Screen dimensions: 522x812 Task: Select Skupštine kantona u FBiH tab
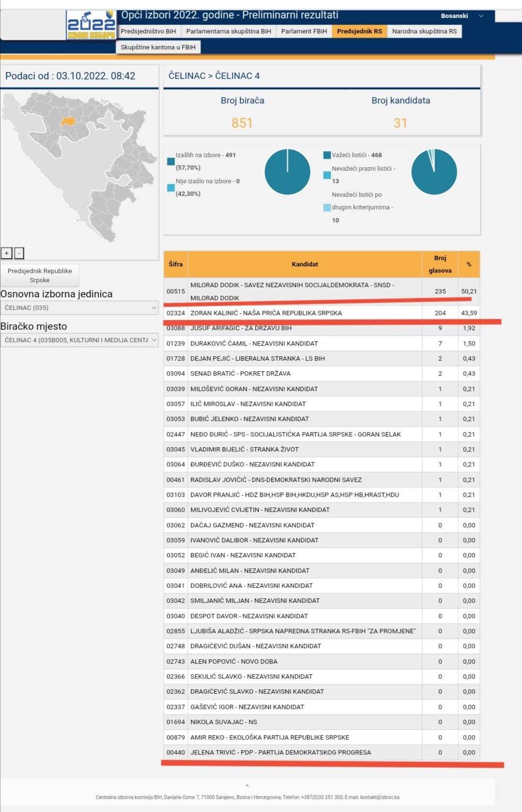click(x=158, y=47)
